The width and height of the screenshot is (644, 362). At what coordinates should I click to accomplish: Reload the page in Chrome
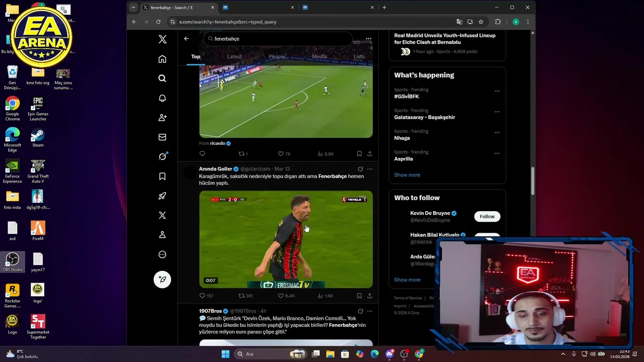tap(158, 22)
